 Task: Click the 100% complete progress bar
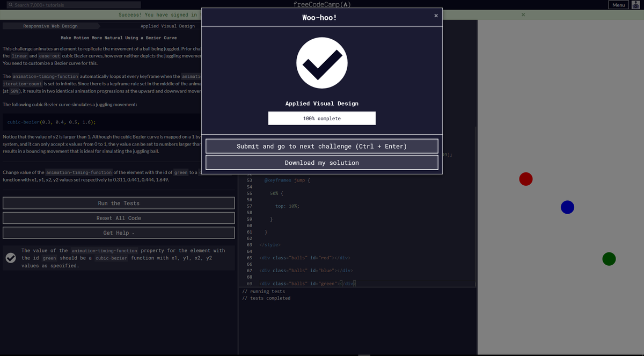[322, 118]
